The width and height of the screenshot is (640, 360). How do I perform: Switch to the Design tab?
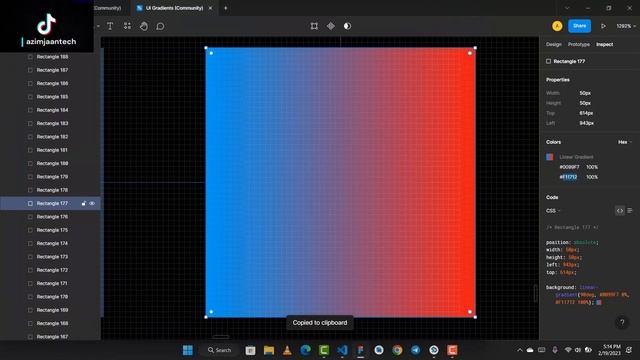553,44
